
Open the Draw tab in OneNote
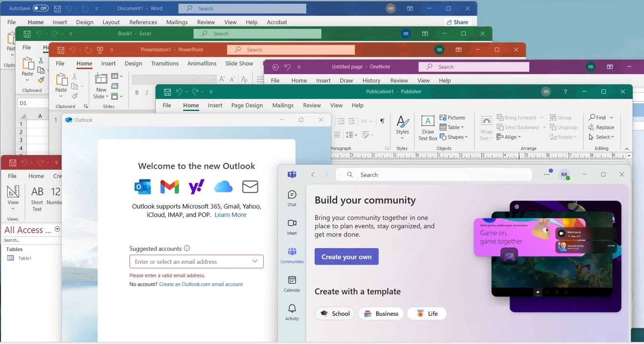(346, 80)
